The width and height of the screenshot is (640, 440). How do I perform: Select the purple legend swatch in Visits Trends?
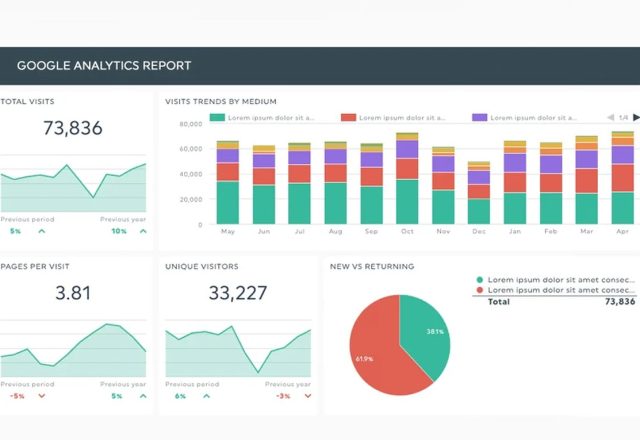[x=480, y=118]
